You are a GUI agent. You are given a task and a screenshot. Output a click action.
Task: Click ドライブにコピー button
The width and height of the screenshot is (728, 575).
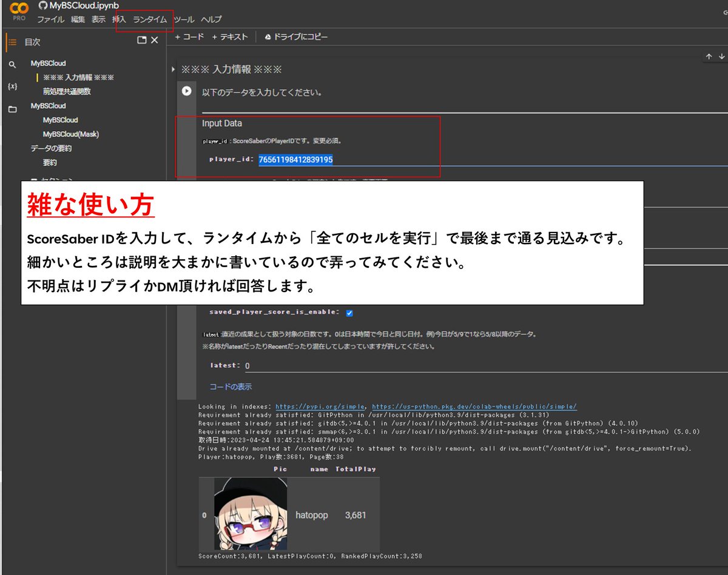(x=296, y=37)
